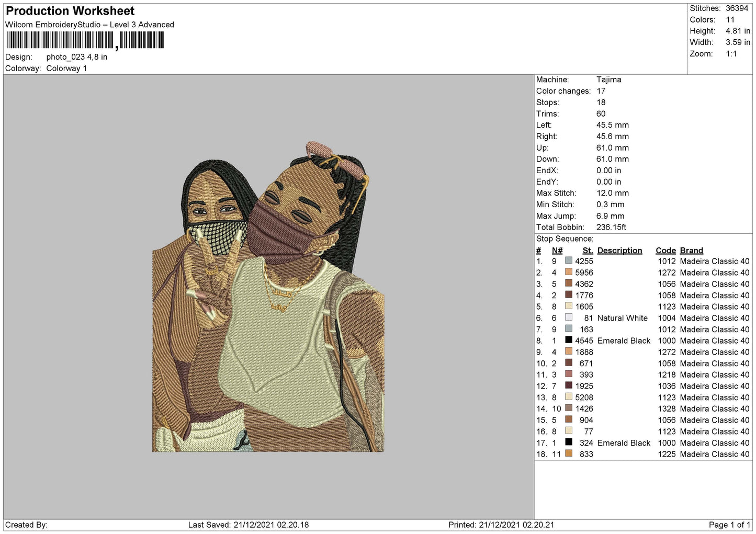The height and width of the screenshot is (534, 756).
Task: Click the 'Natural White' description
Action: 623,318
